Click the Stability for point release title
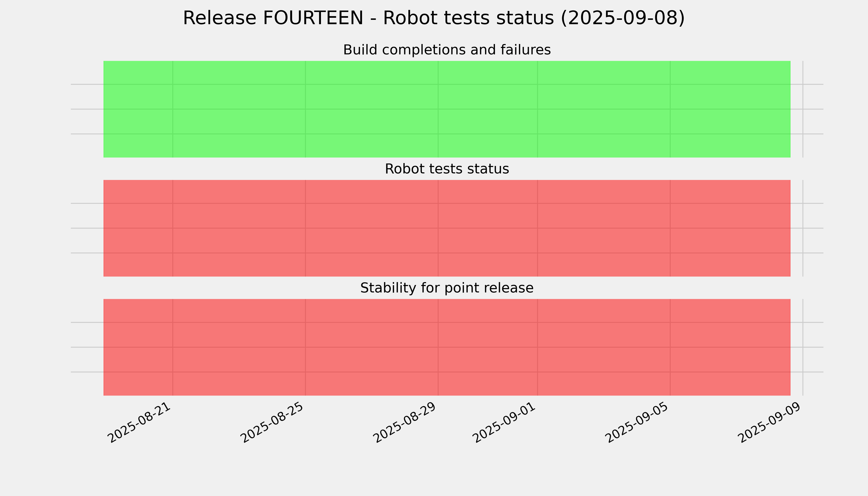Viewport: 868px width, 496px height. point(447,288)
